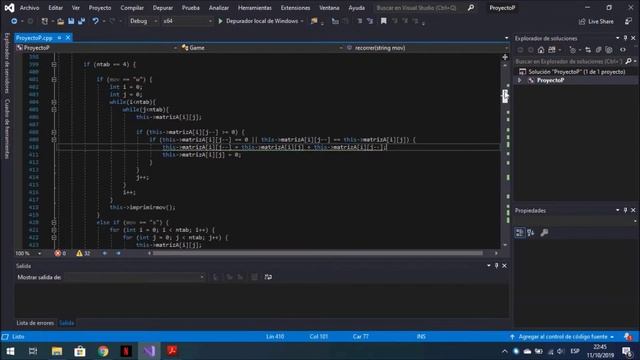Image resolution: width=640 pixels, height=360 pixels.
Task: Open the Compilar menu
Action: (x=132, y=8)
